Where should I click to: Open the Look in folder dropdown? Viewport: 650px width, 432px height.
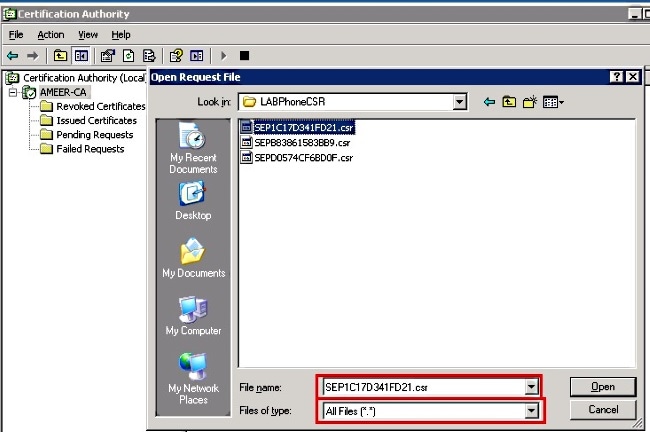pyautogui.click(x=459, y=102)
